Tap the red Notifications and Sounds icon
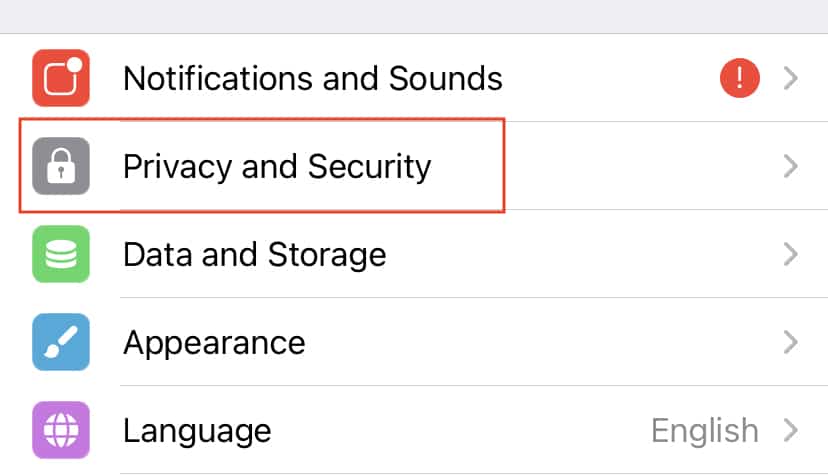 61,78
